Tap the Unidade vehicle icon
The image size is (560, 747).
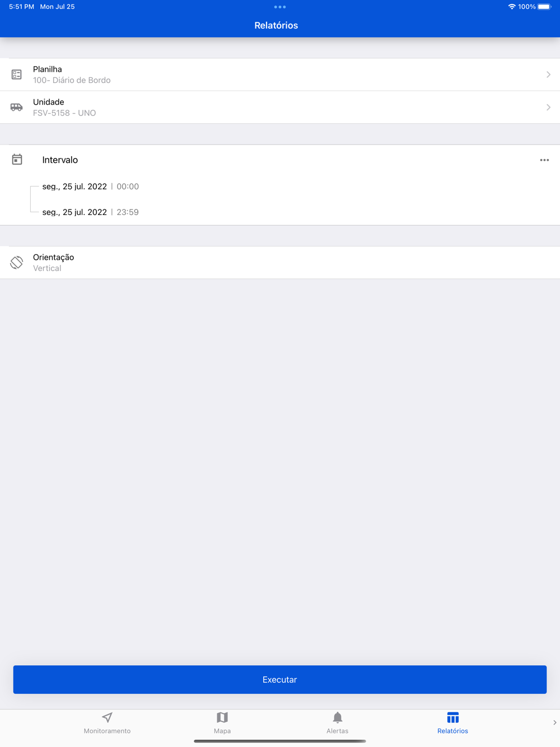17,107
